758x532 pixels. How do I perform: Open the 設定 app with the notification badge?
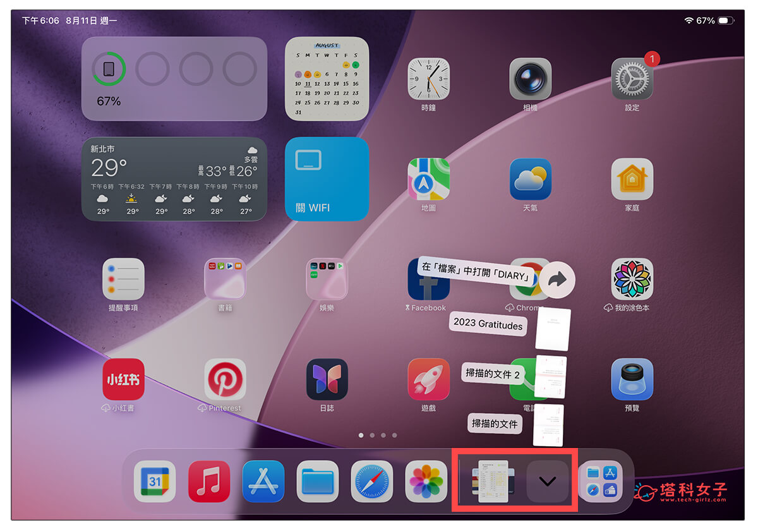tap(632, 79)
